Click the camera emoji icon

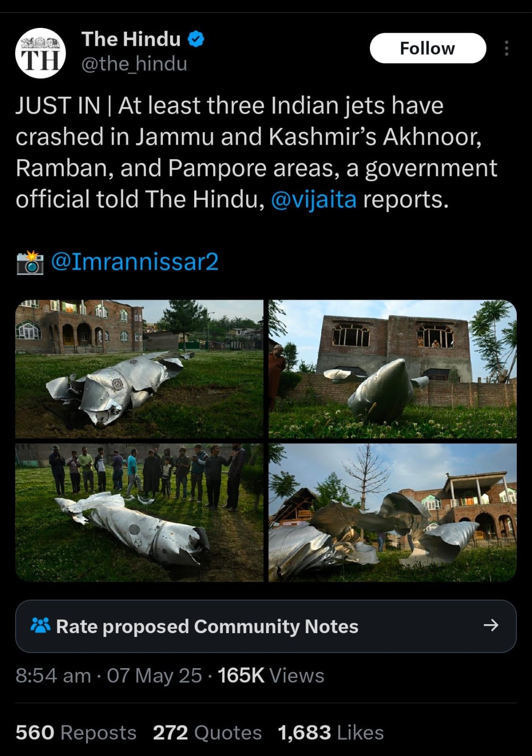tap(30, 263)
